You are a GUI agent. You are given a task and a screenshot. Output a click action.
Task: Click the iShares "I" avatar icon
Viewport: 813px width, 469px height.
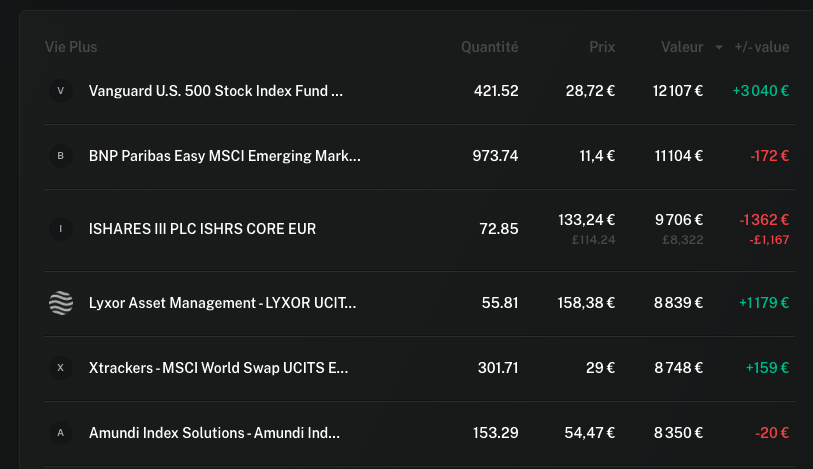(x=61, y=229)
